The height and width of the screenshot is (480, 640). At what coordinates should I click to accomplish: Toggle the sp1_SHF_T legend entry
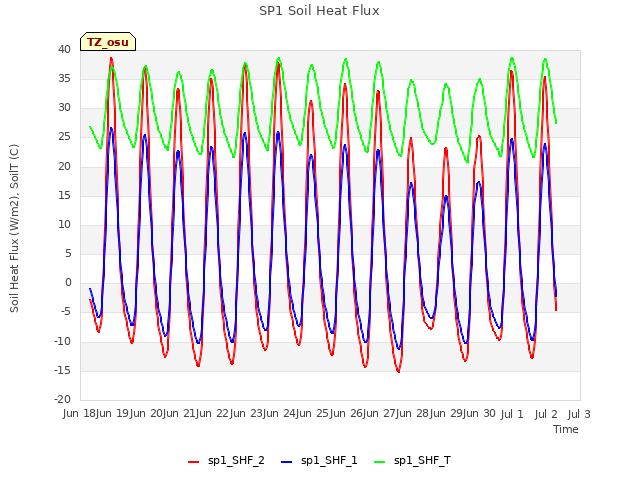[x=413, y=461]
